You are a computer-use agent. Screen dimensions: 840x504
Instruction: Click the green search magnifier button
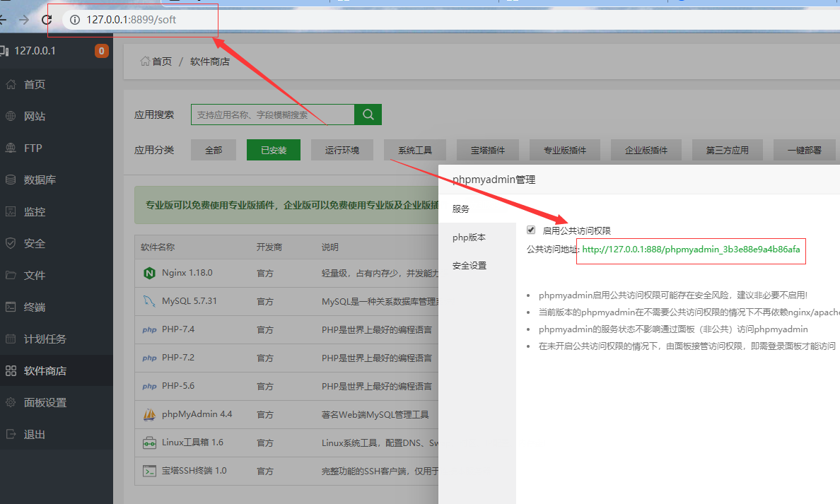coord(368,115)
